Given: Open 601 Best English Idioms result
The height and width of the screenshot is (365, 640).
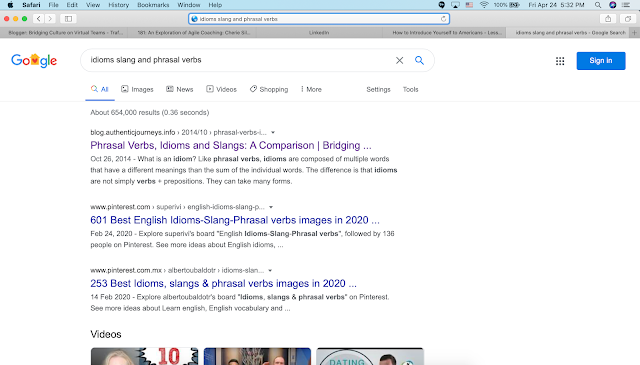Looking at the screenshot, I should tap(235, 220).
